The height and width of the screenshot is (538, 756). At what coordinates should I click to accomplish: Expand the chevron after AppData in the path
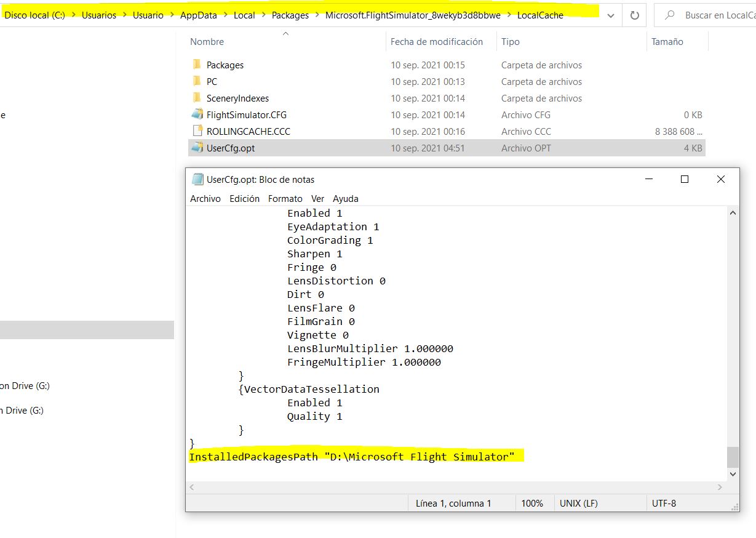225,15
